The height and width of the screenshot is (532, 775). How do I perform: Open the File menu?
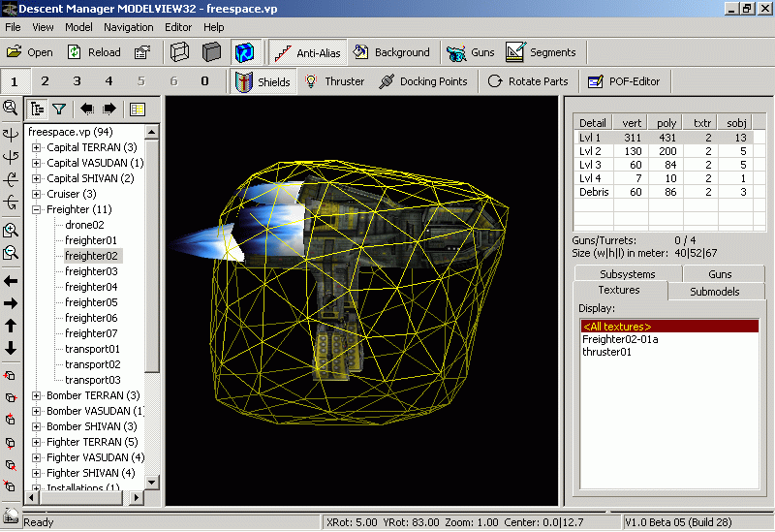(x=13, y=27)
